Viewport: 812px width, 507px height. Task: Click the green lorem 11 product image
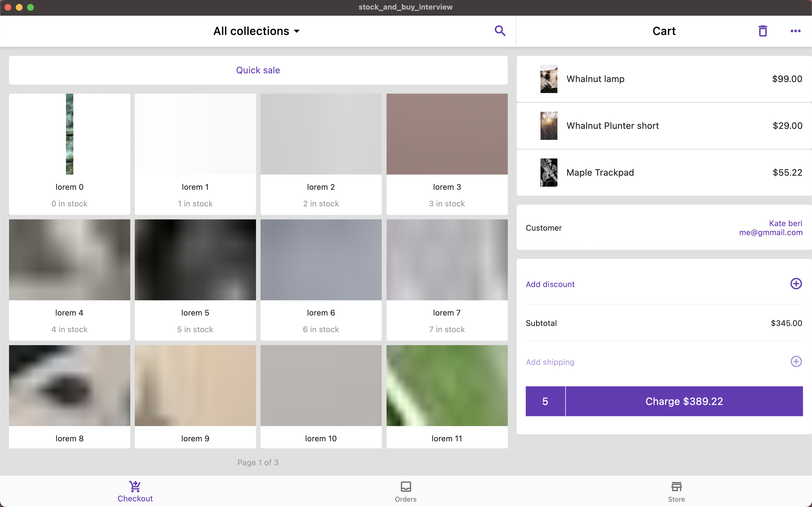pos(447,385)
